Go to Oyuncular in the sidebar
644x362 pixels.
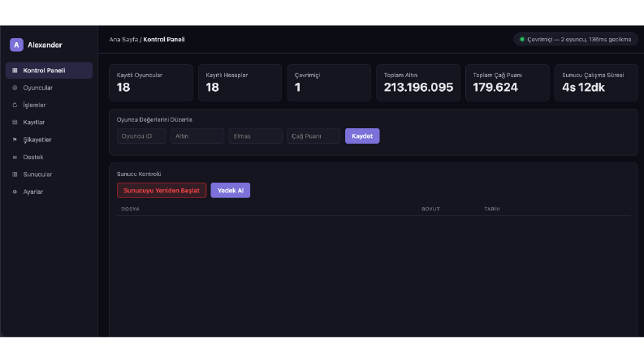[49, 88]
